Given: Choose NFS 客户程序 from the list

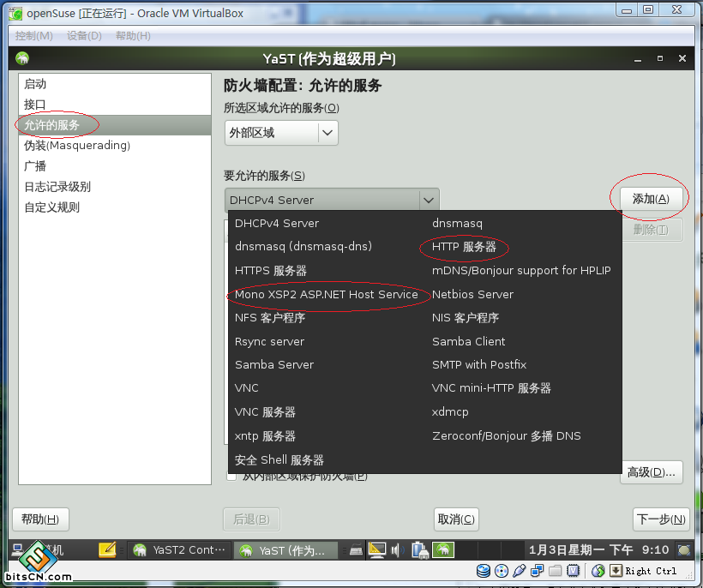Looking at the screenshot, I should coord(270,318).
